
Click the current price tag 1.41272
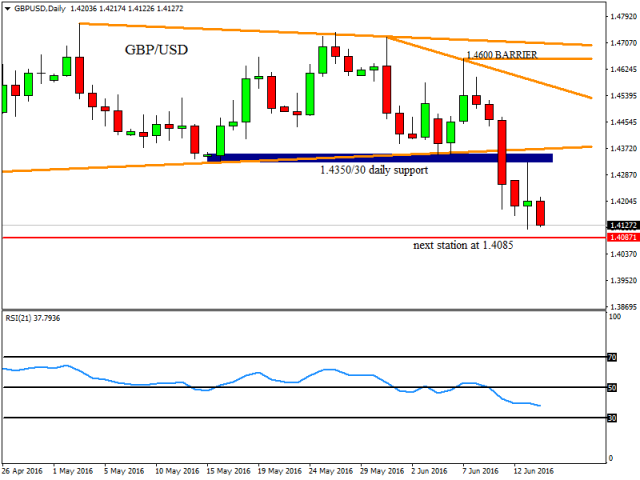click(x=623, y=225)
